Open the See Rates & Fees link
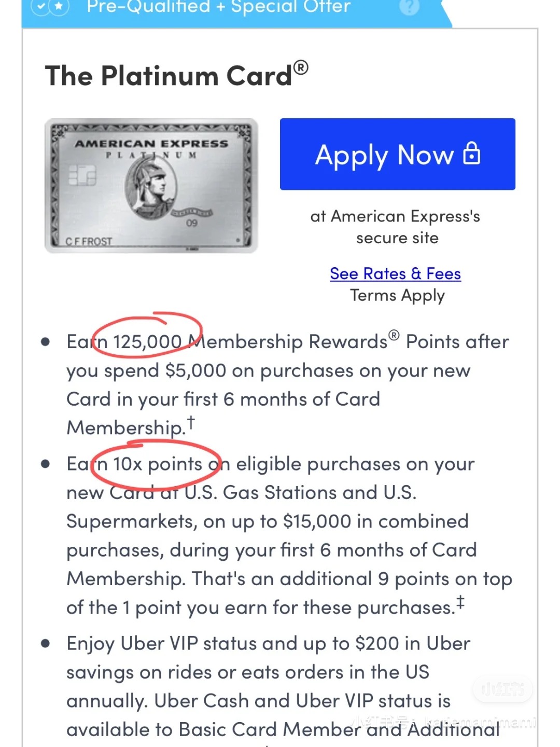Viewport: 560px width, 747px height. click(395, 273)
